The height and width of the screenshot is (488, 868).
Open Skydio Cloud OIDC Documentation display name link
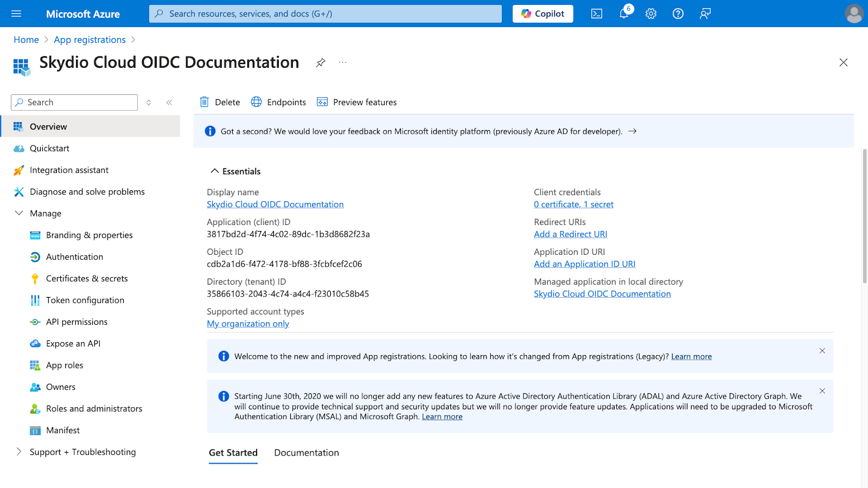[x=275, y=204]
